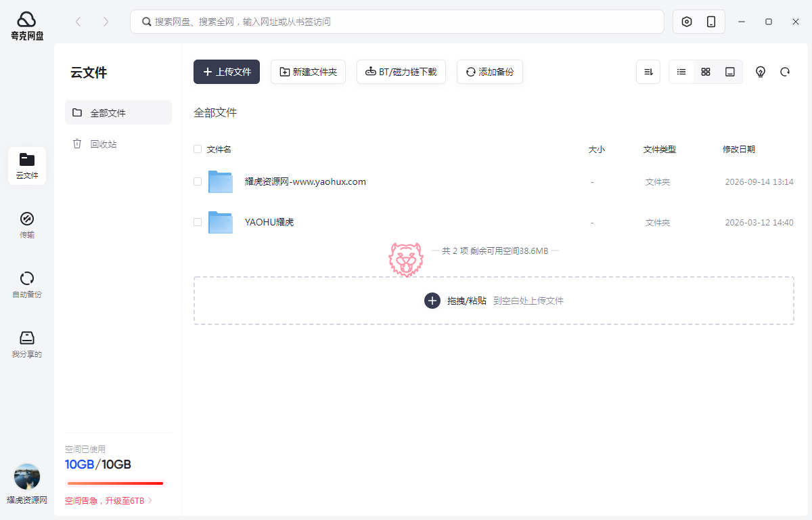Switch to large preview view icon
Screen dimensions: 812x520
click(x=730, y=72)
